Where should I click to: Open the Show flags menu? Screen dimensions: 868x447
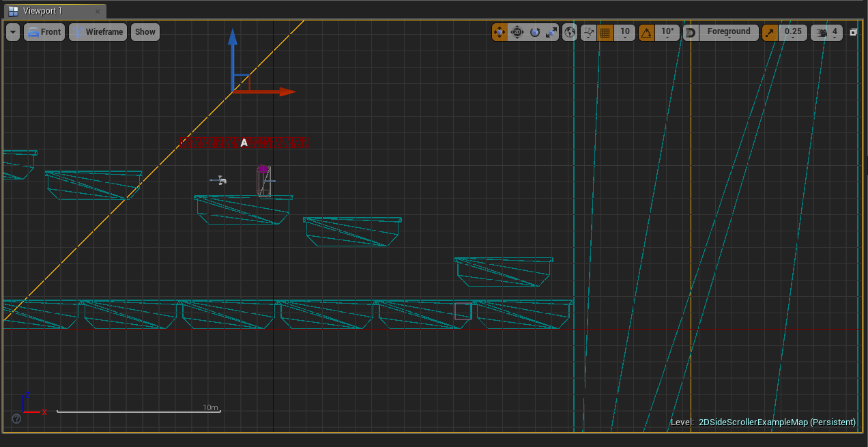pyautogui.click(x=145, y=31)
